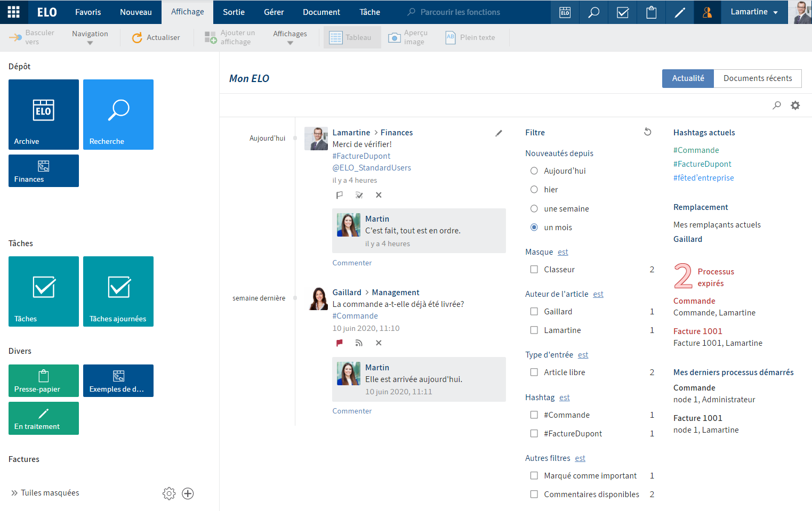Viewport: 812px width, 511px height.
Task: Check the Lamartine author checkbox
Action: tap(534, 330)
